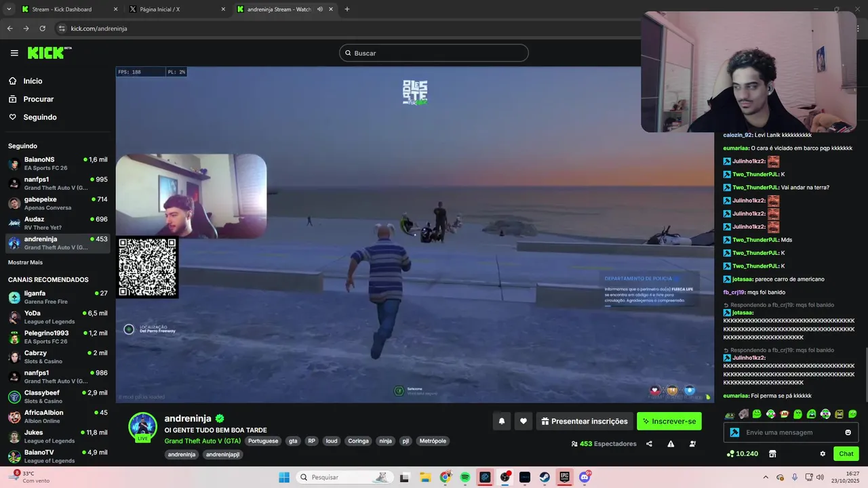Open Classybeef recommended channel
The image size is (868, 488).
[58, 396]
